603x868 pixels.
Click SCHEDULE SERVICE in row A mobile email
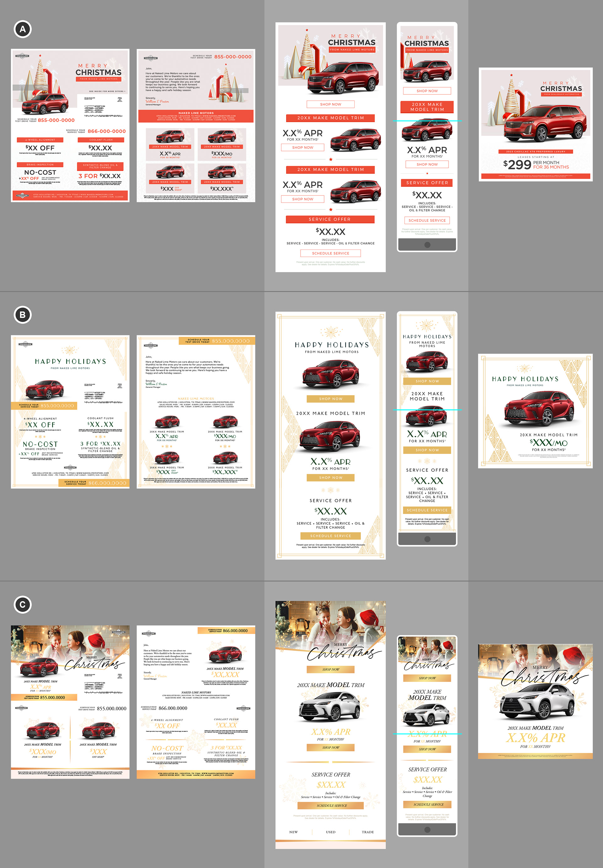[427, 221]
